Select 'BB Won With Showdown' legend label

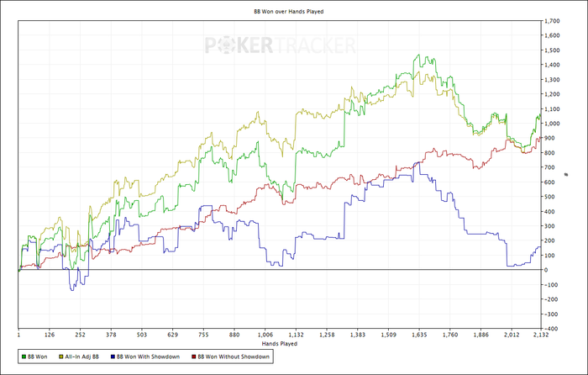148,357
